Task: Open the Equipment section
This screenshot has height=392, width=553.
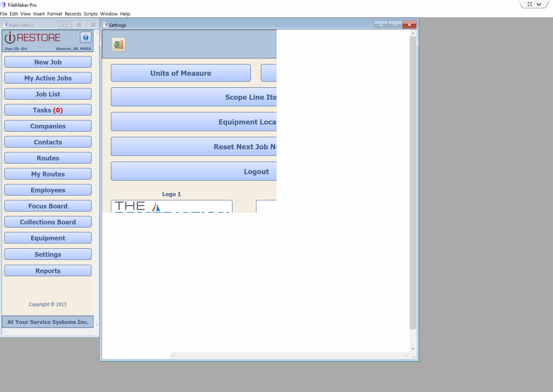Action: 48,238
